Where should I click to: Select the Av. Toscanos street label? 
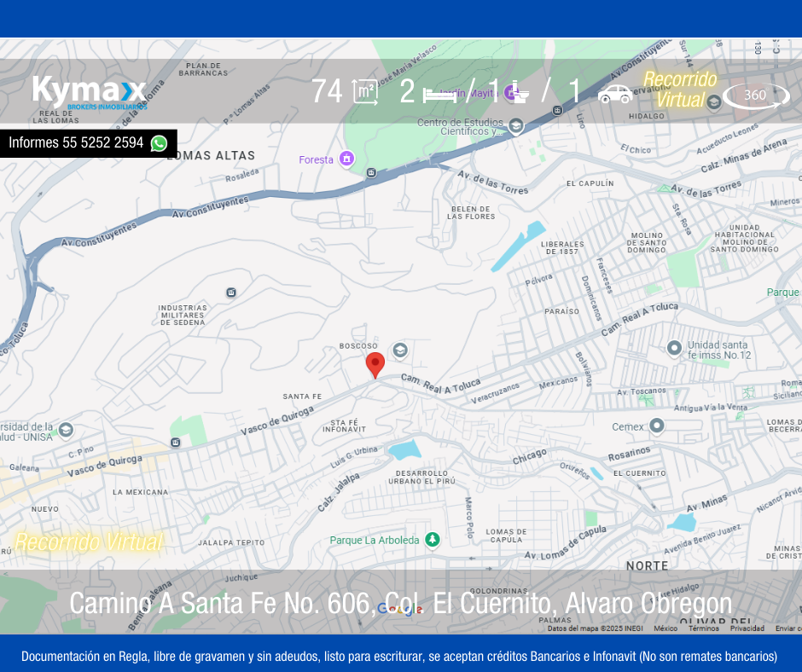click(642, 391)
